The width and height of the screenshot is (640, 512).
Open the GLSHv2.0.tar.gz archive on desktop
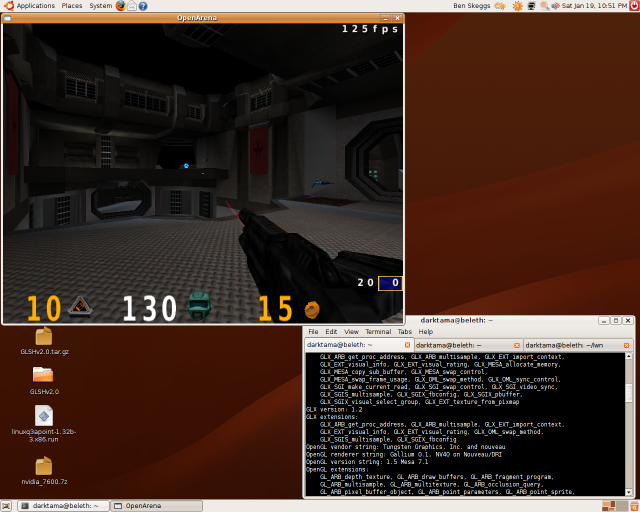coord(43,336)
